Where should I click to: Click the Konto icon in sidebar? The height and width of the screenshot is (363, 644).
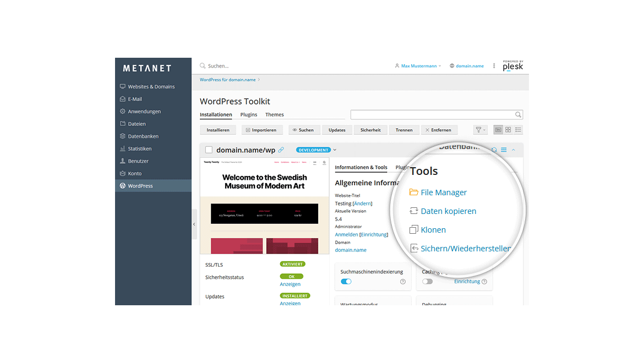122,173
